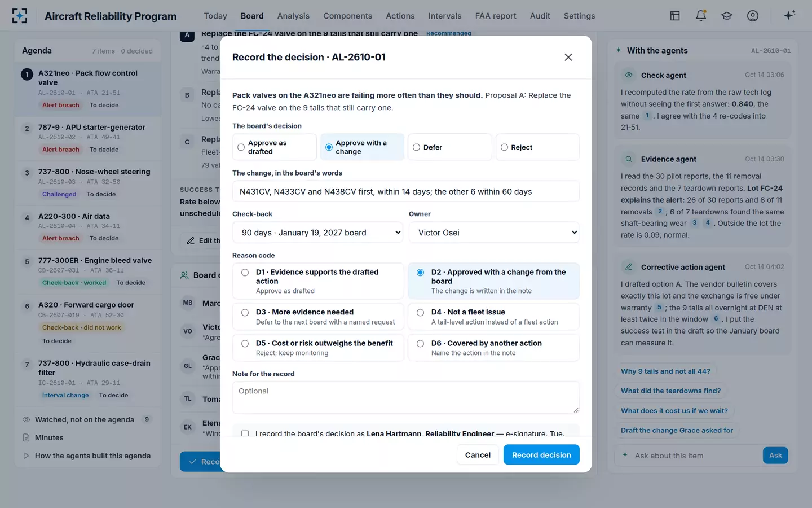Click the graduation cap icon in the top bar

(727, 16)
